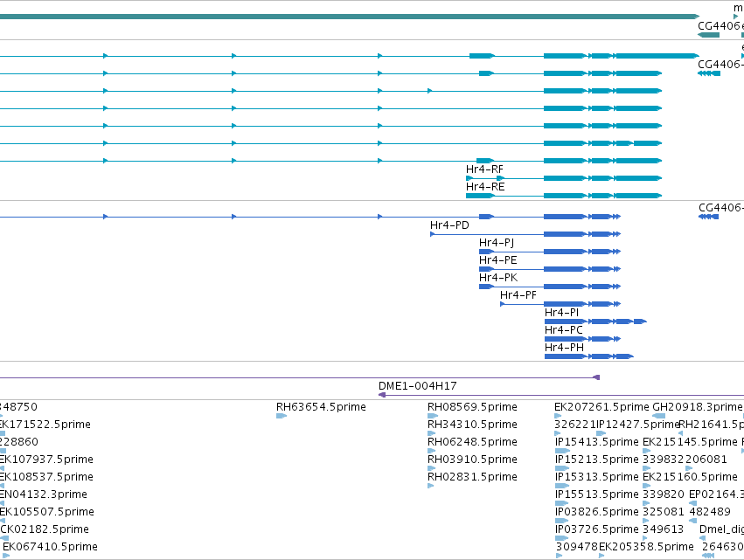Click the 349613 feature label
The width and height of the screenshot is (744, 560).
pos(664,529)
